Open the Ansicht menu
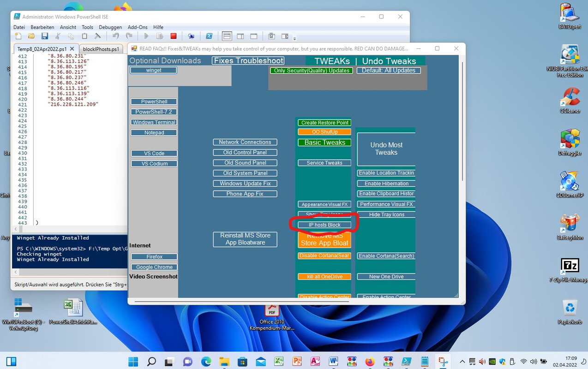The width and height of the screenshot is (588, 369). [x=68, y=27]
